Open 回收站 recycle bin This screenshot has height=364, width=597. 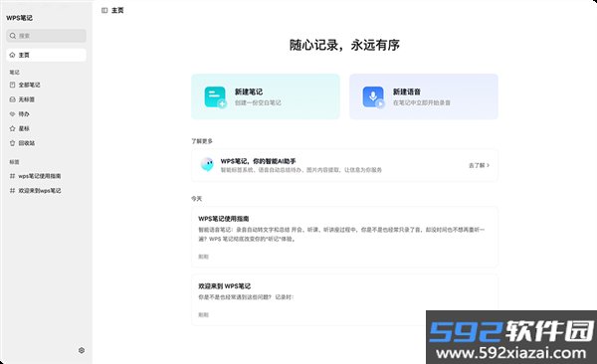point(27,143)
